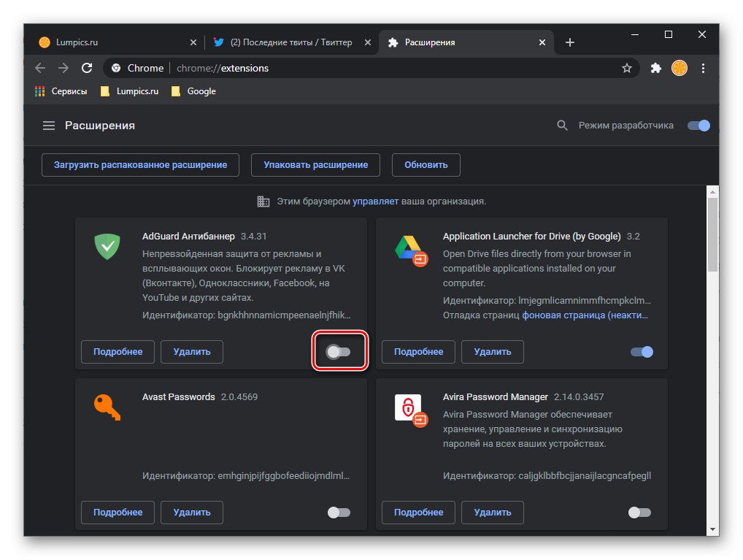Click the scrollbar up arrow
This screenshot has height=560, width=743.
point(712,192)
